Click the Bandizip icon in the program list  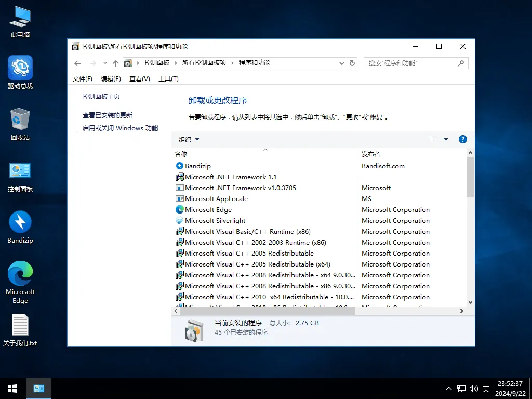click(179, 166)
